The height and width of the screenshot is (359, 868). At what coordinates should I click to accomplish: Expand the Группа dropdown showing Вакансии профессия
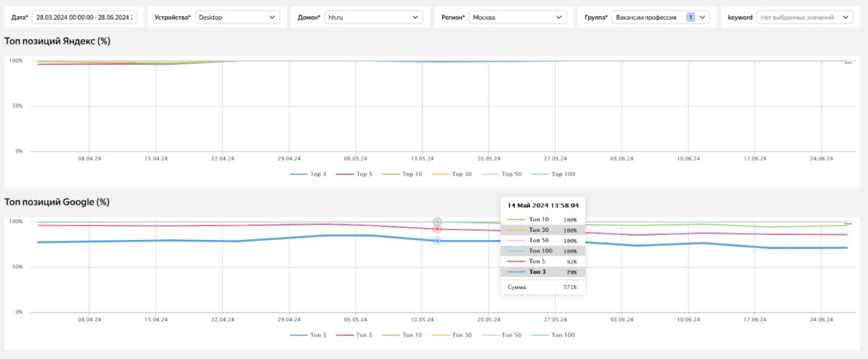661,18
